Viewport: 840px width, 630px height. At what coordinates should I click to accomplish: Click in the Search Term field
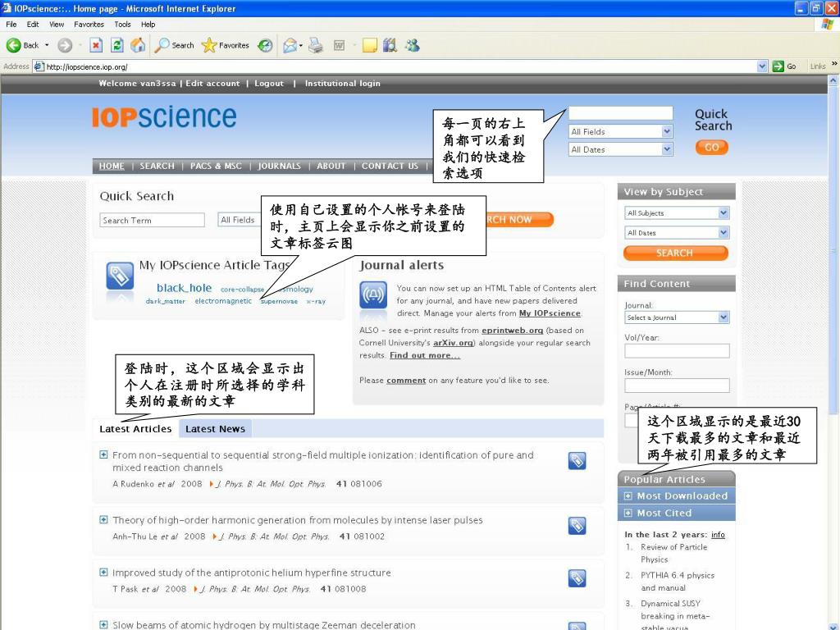pyautogui.click(x=152, y=220)
